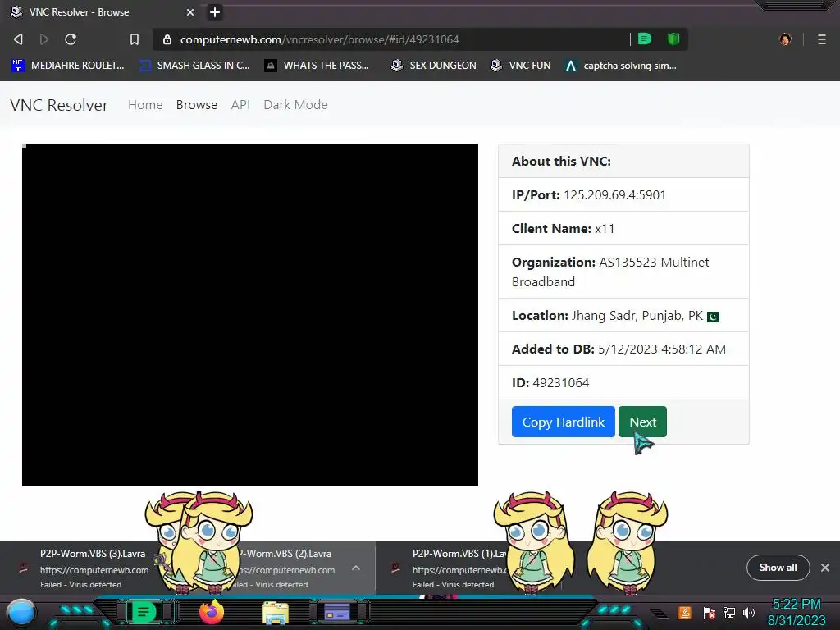Image resolution: width=840 pixels, height=630 pixels.
Task: Open the green shield extension icon
Action: point(673,39)
